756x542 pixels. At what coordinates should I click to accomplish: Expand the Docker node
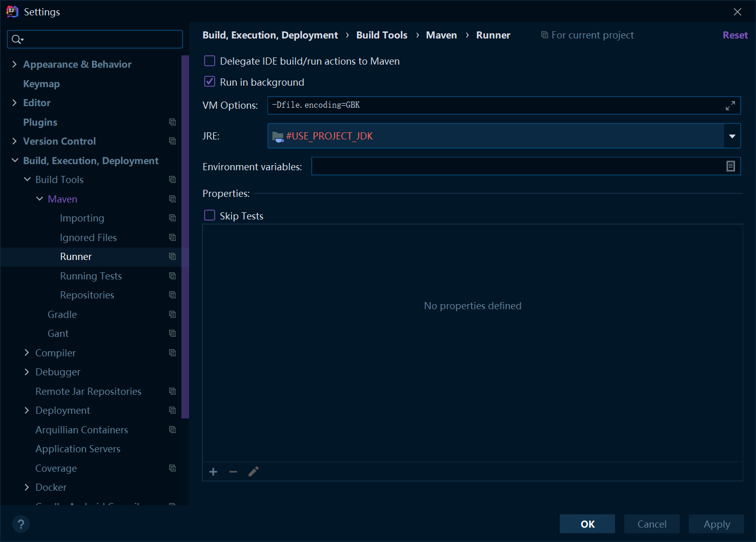[x=27, y=487]
